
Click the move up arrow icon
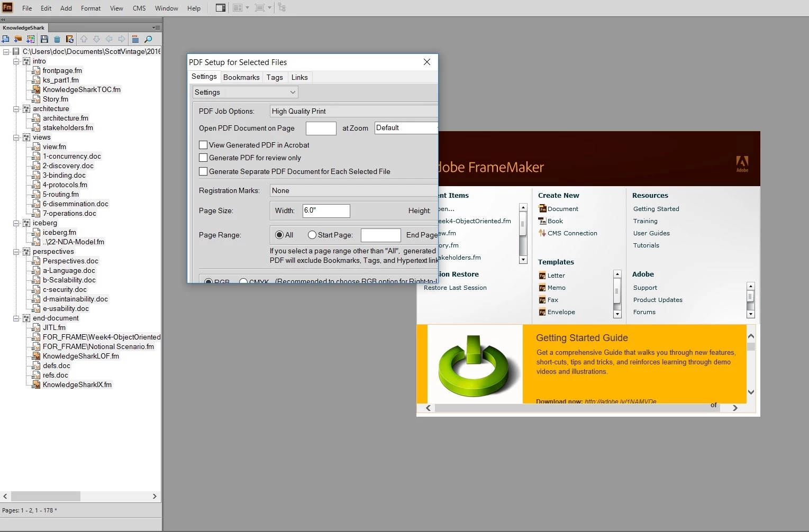coord(84,39)
